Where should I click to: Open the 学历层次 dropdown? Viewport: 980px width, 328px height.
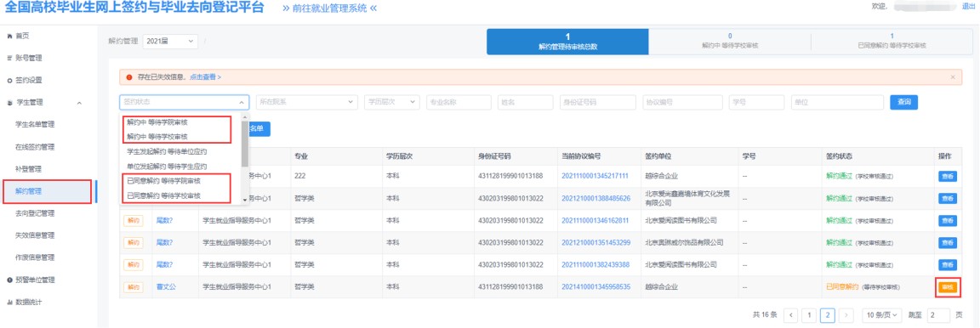tap(392, 102)
